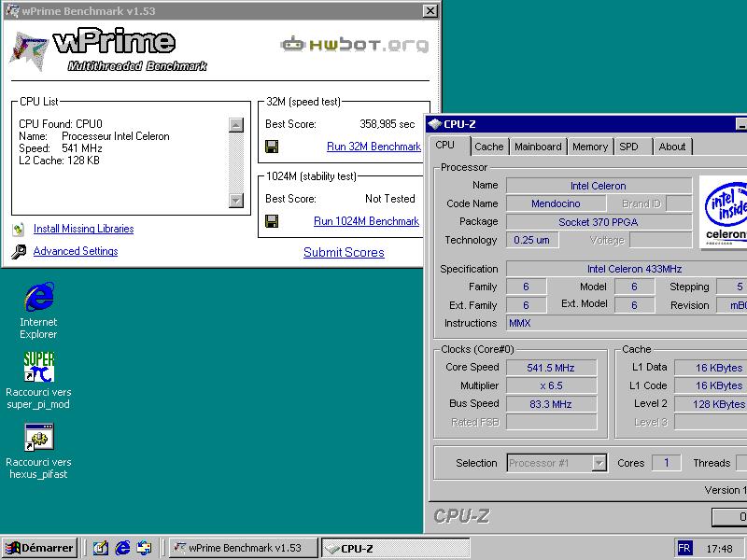Run the 32M Benchmark
The height and width of the screenshot is (560, 747).
tap(373, 147)
